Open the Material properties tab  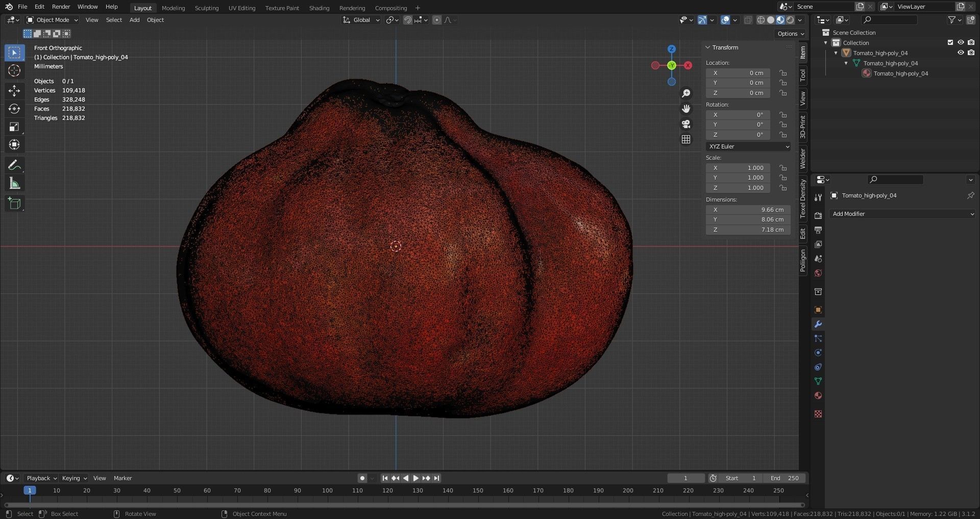(x=818, y=396)
